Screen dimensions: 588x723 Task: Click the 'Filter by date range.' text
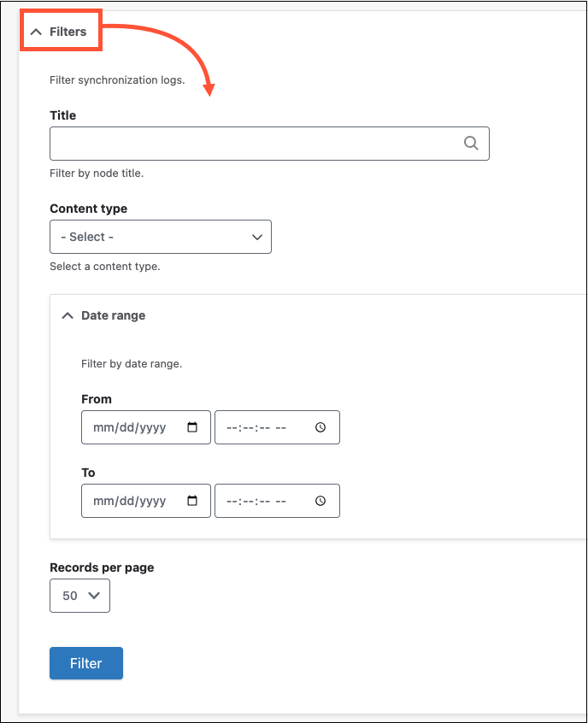pyautogui.click(x=132, y=364)
